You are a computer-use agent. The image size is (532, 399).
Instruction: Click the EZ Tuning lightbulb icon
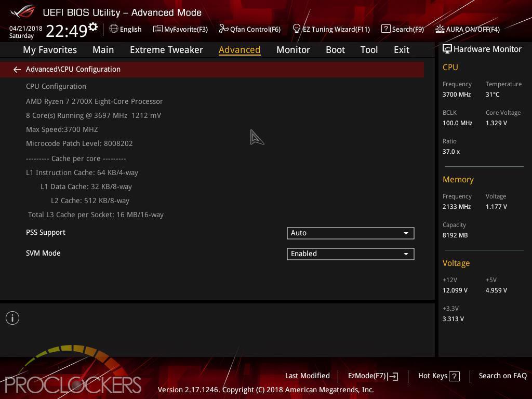(x=296, y=29)
